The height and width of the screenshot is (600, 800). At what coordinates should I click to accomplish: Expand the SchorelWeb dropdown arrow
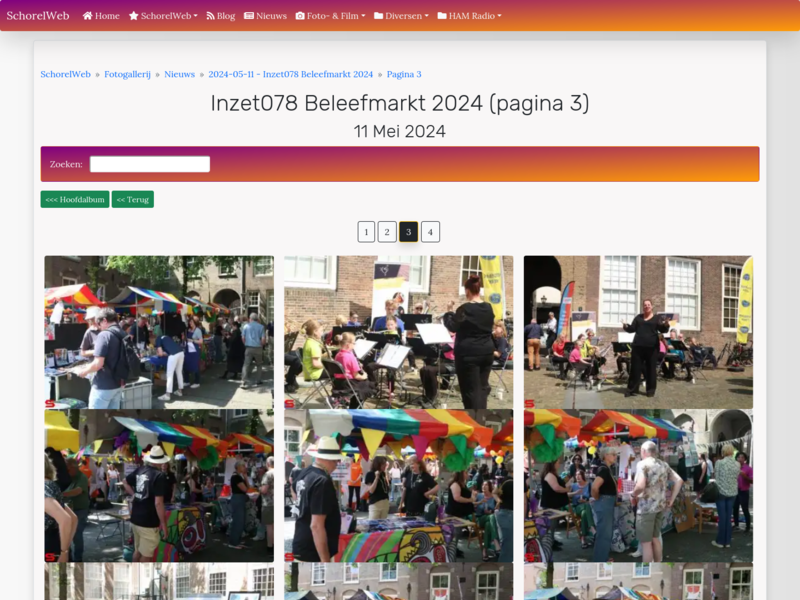pos(195,16)
